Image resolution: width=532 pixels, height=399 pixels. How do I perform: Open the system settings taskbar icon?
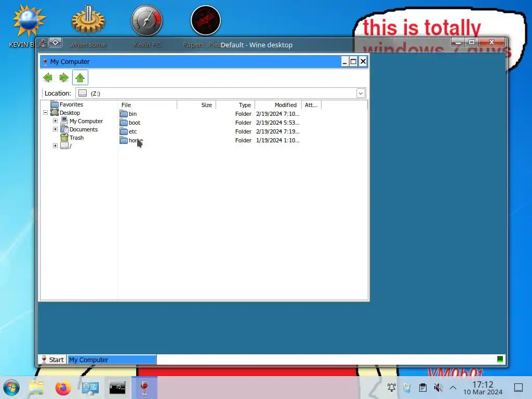pos(90,388)
